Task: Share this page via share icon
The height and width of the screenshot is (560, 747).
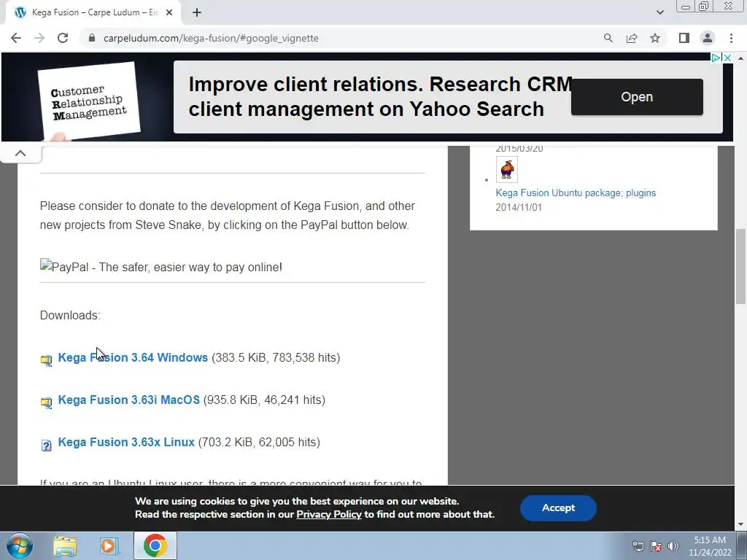Action: point(632,38)
